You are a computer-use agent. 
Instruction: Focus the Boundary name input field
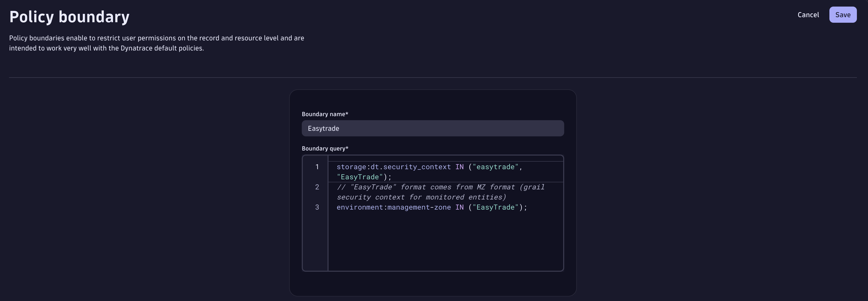click(x=432, y=129)
